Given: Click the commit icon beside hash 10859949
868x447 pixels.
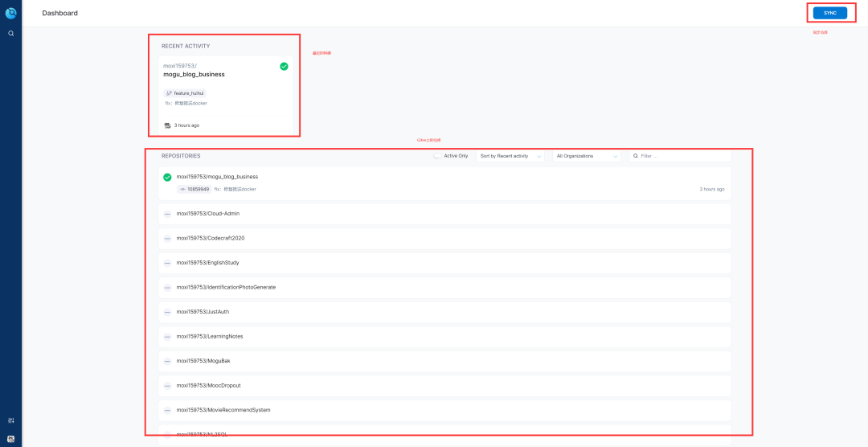Looking at the screenshot, I should click(182, 189).
